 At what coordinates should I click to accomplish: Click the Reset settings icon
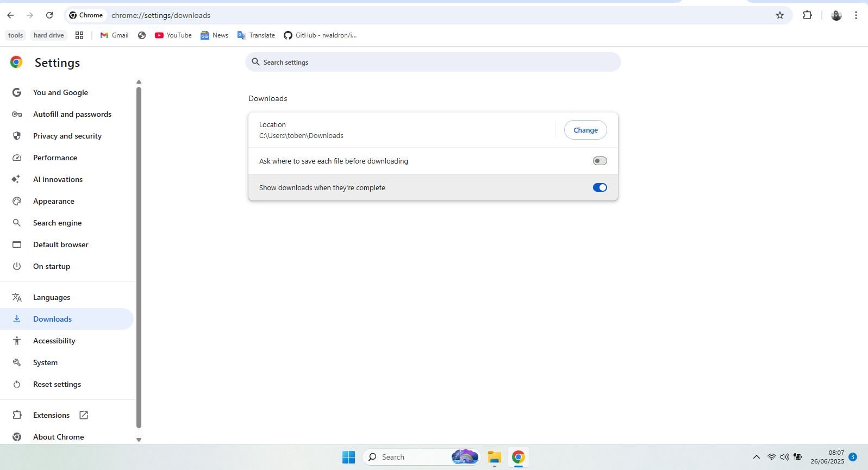(17, 384)
